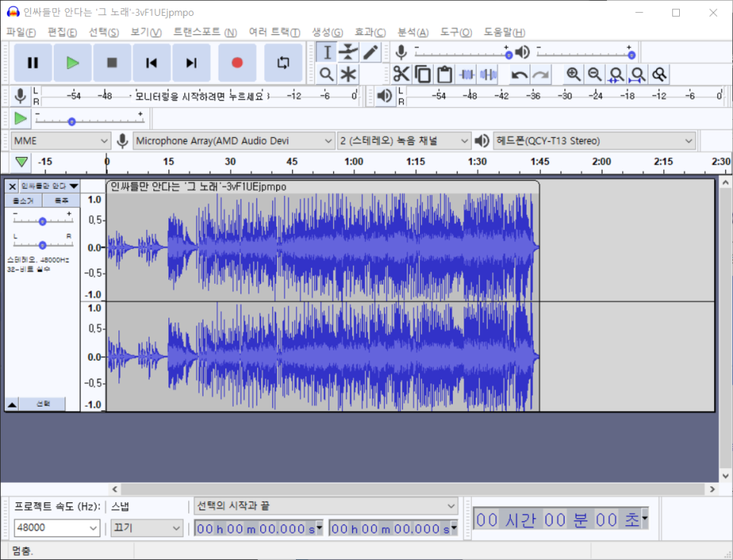Viewport: 733px width, 560px height.
Task: Open the 편집(E) menu
Action: [x=62, y=33]
